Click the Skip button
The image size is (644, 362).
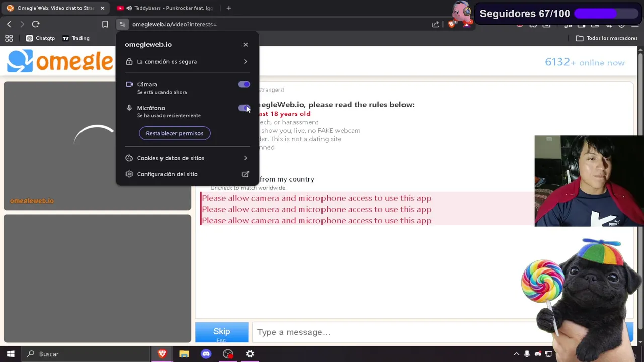click(222, 332)
